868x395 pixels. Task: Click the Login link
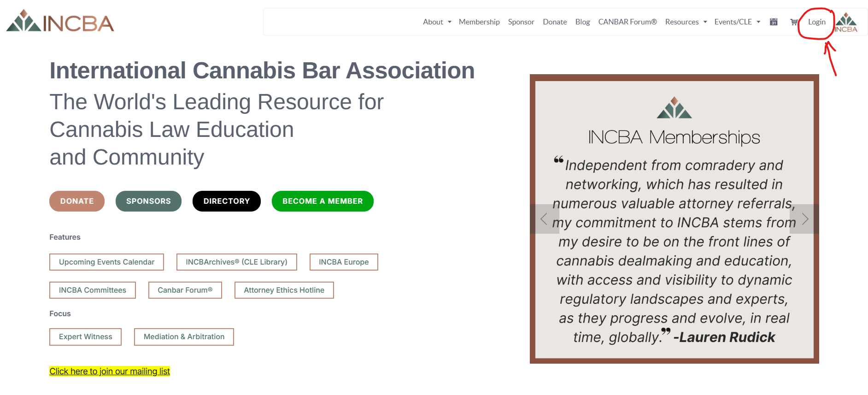(816, 22)
